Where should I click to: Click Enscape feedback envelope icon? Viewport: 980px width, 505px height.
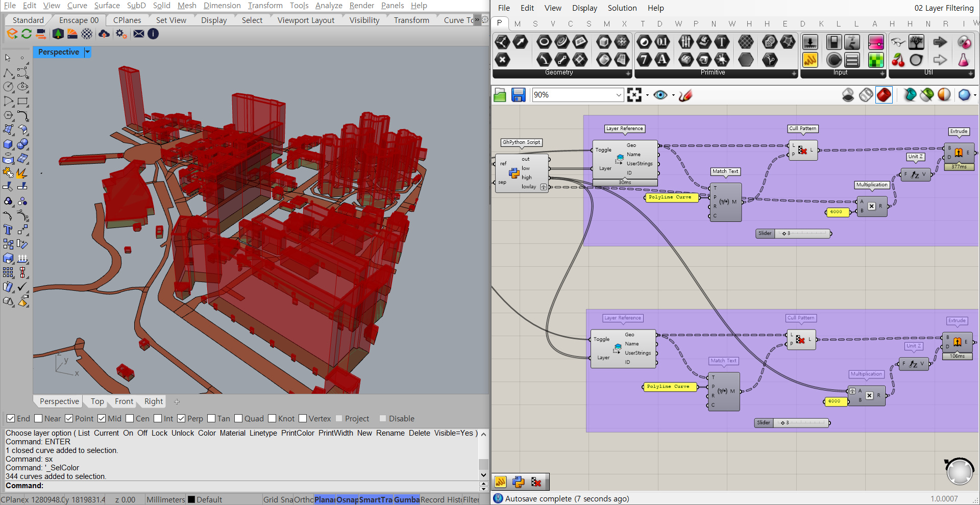138,34
